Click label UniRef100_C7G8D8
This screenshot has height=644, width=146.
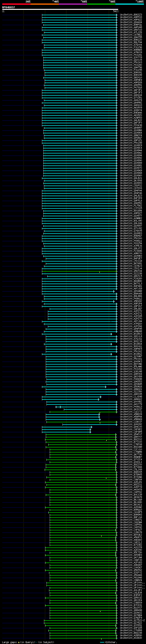(x=131, y=630)
